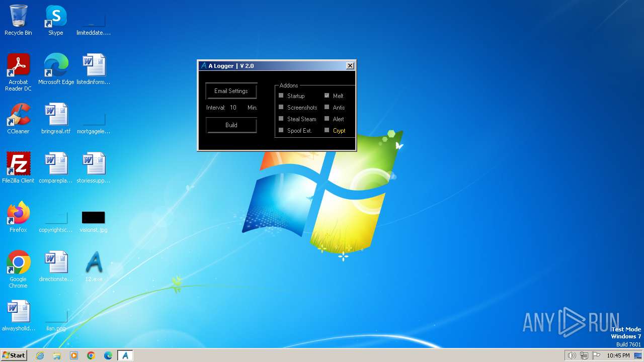Select the 12.exe desktop icon
The width and height of the screenshot is (644, 362).
(x=94, y=266)
